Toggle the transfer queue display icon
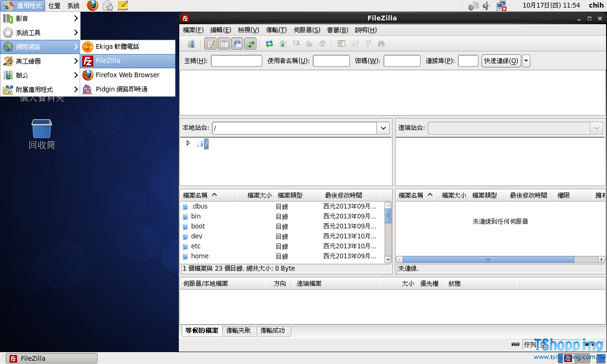This screenshot has width=607, height=364. 250,44
